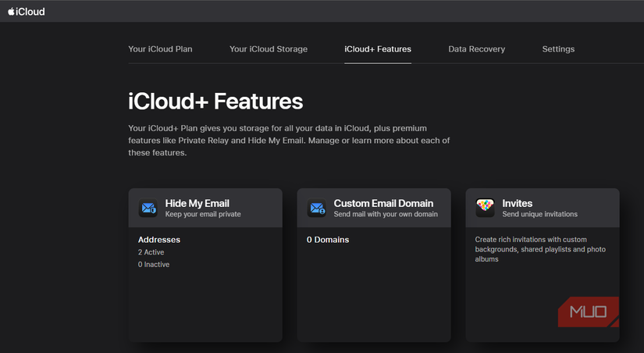Click the Addresses label in Hide My Email
The height and width of the screenshot is (353, 644).
[159, 240]
